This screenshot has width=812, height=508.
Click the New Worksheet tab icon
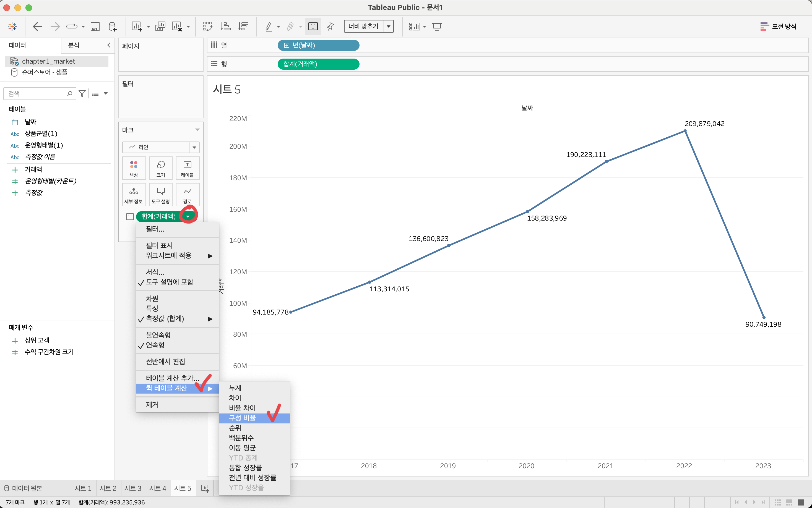click(205, 488)
